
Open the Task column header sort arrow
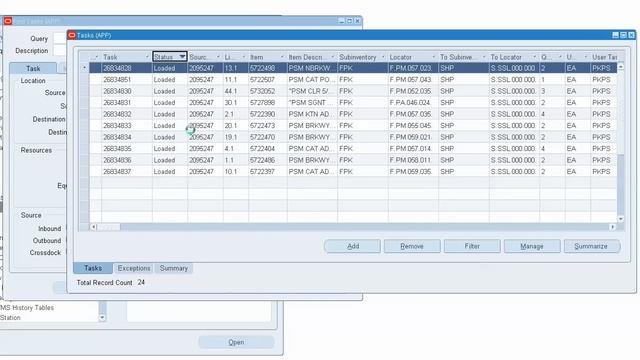[147, 57]
